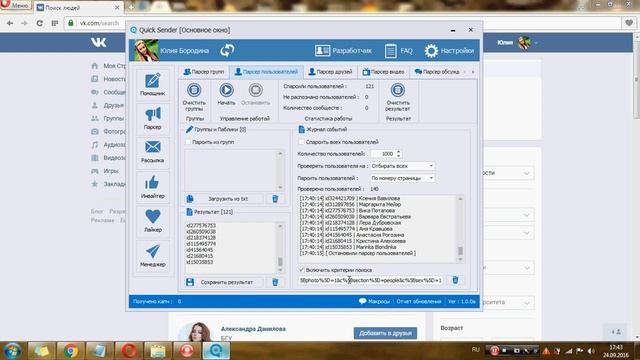Click the search criteria URL input field
The height and width of the screenshot is (360, 640).
click(x=371, y=280)
